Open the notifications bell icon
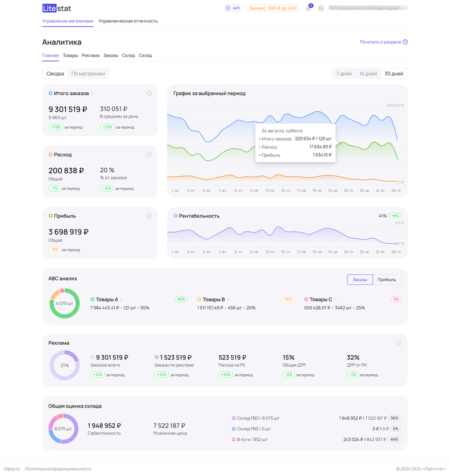The image size is (450, 476). click(x=308, y=8)
